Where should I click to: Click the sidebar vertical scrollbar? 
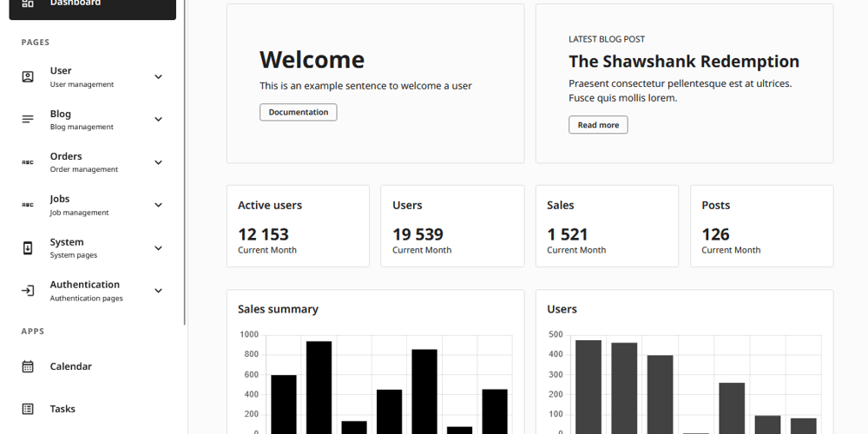(x=185, y=161)
